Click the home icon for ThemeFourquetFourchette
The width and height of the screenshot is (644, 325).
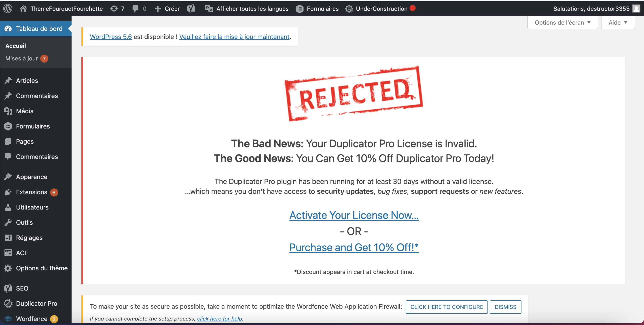coord(23,9)
